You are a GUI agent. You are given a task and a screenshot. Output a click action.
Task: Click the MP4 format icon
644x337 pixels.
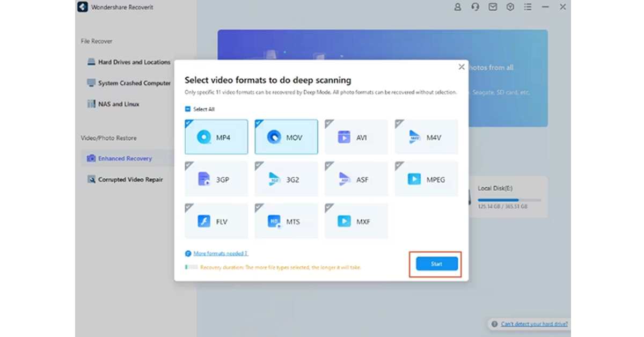(204, 137)
